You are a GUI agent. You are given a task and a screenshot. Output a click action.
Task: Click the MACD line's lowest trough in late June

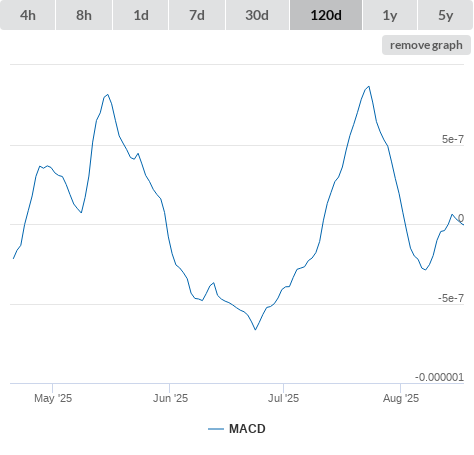click(255, 330)
